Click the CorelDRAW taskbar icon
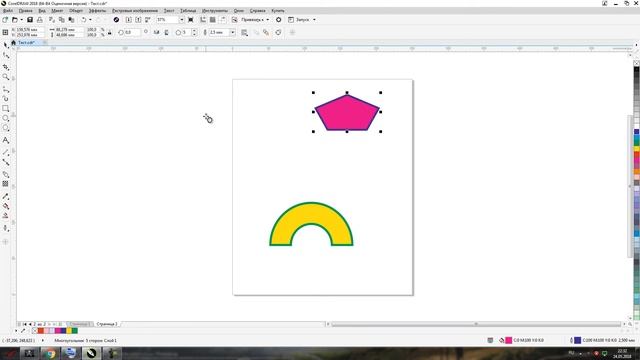640x360 pixels. tap(91, 353)
